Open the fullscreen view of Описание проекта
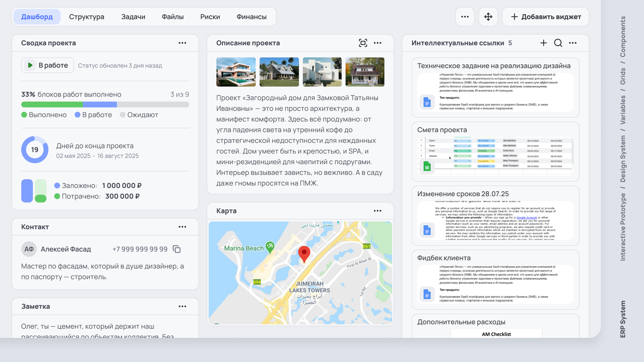 (x=363, y=43)
